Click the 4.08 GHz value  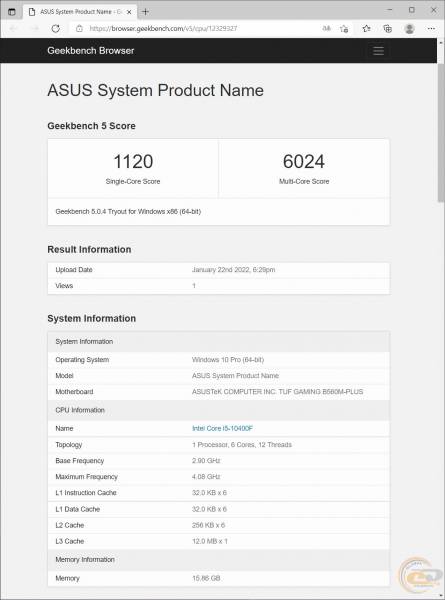pos(206,477)
